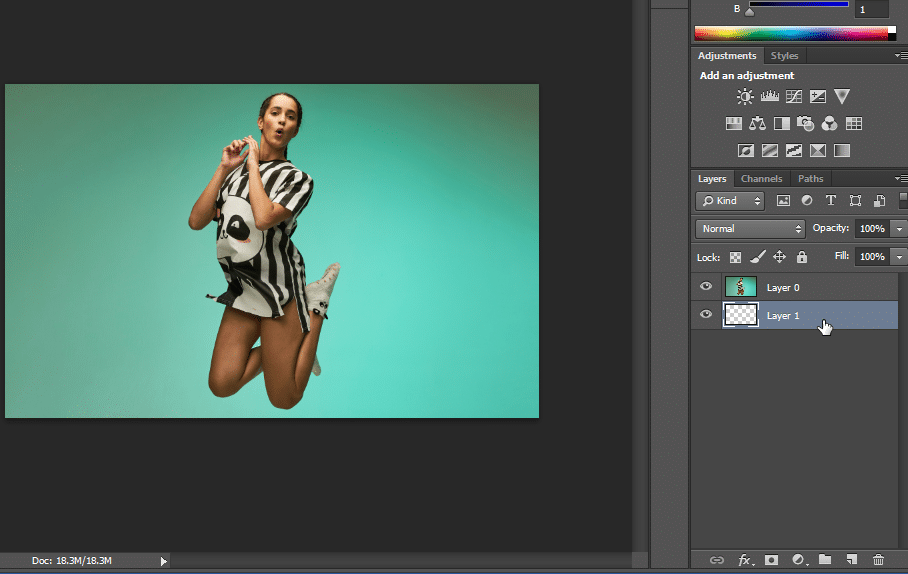This screenshot has width=908, height=574.
Task: Switch to the Channels tab
Action: [761, 178]
